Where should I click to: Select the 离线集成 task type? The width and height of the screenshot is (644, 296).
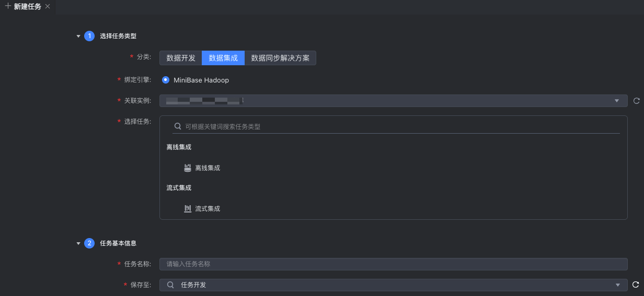tap(208, 168)
